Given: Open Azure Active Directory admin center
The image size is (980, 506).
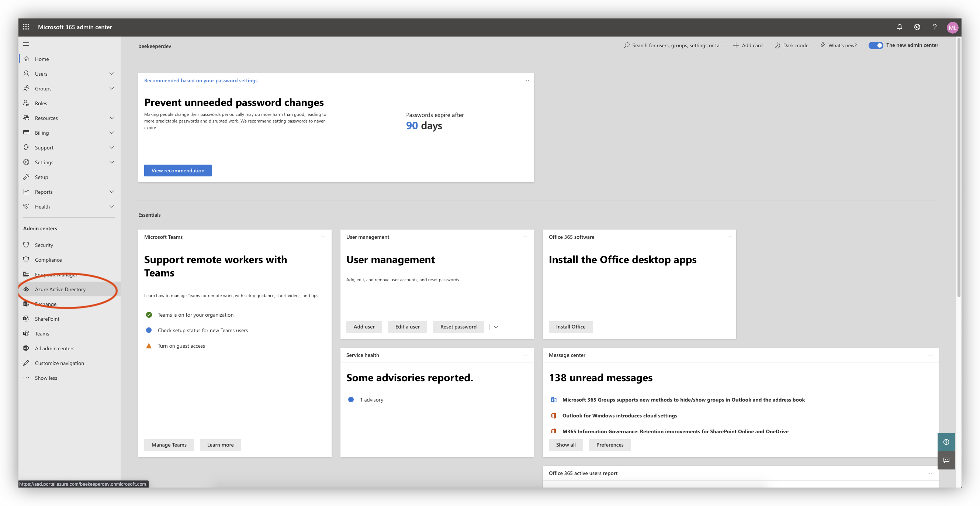Looking at the screenshot, I should pos(70,289).
